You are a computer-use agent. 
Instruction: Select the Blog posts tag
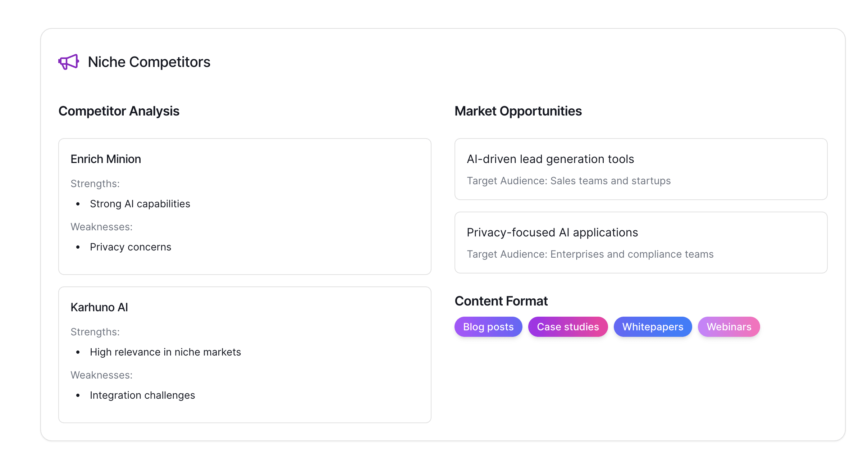tap(488, 327)
